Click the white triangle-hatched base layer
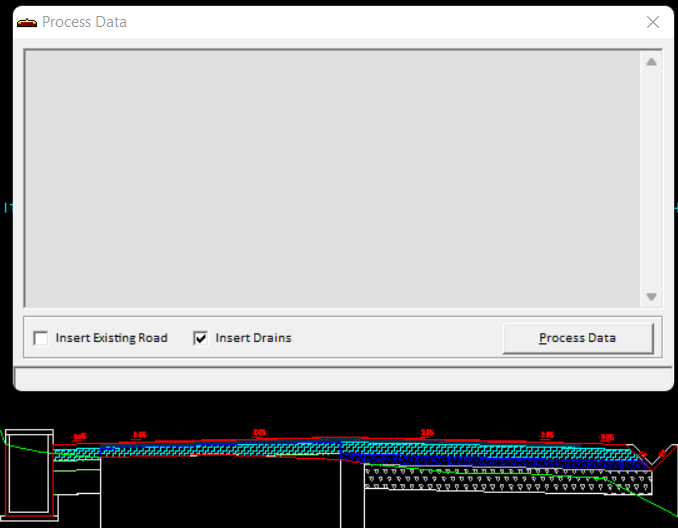 (x=500, y=478)
